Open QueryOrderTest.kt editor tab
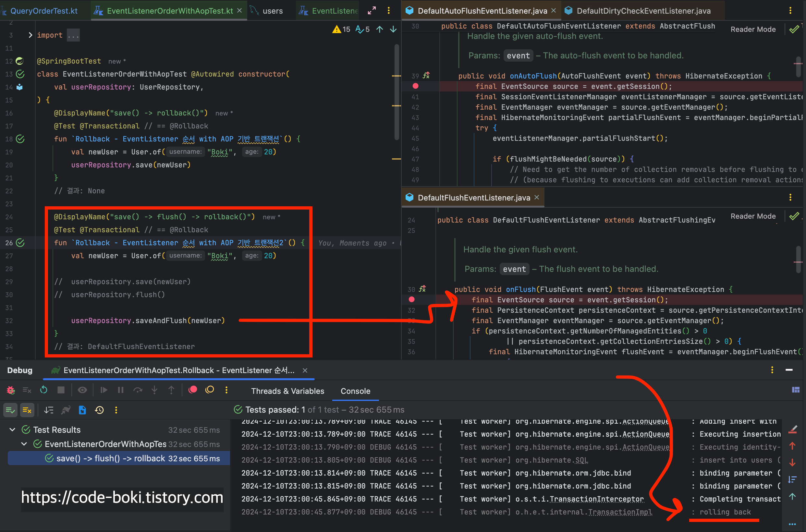This screenshot has width=806, height=532. coord(43,11)
